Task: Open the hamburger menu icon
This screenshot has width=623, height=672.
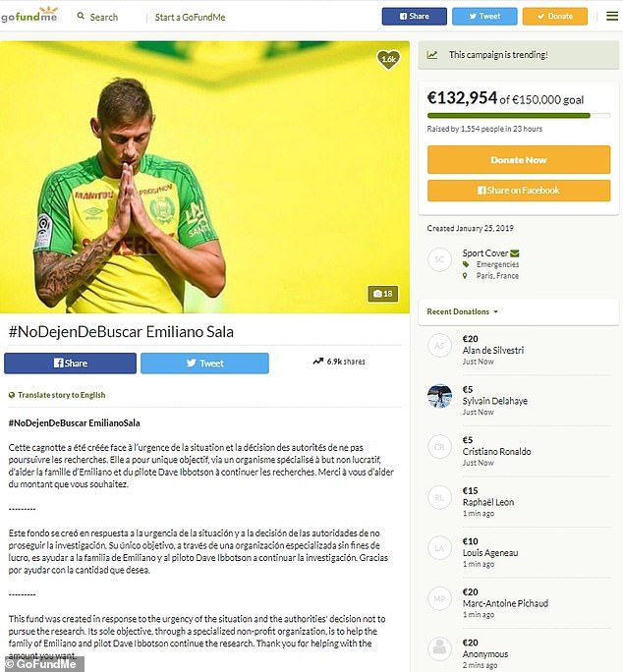Action: (612, 17)
